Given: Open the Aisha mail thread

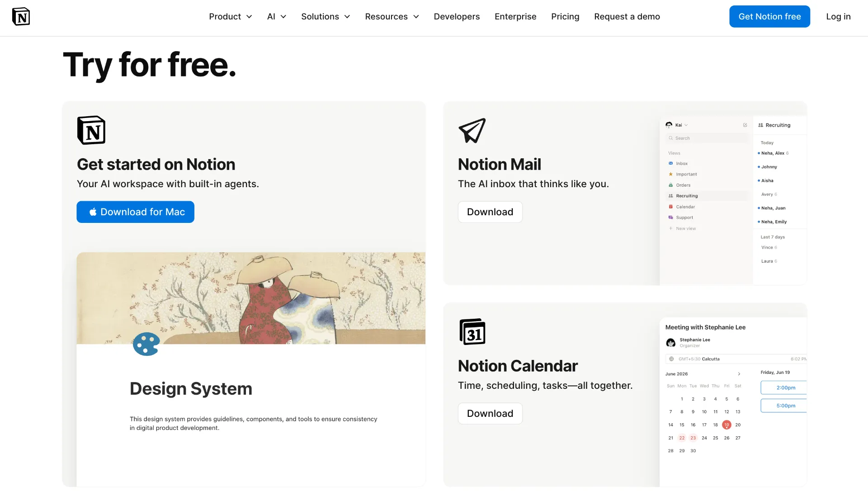Looking at the screenshot, I should tap(766, 181).
